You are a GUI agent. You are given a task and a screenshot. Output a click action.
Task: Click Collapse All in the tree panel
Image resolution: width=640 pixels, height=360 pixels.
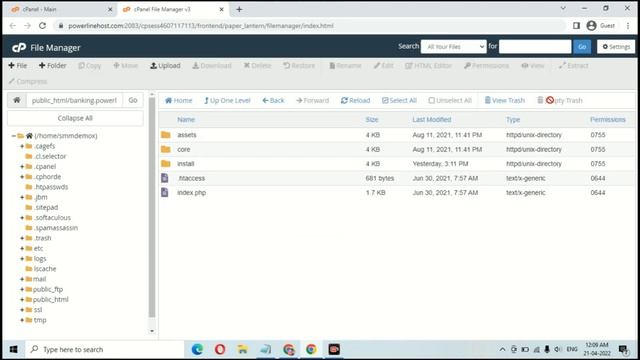[x=75, y=118]
